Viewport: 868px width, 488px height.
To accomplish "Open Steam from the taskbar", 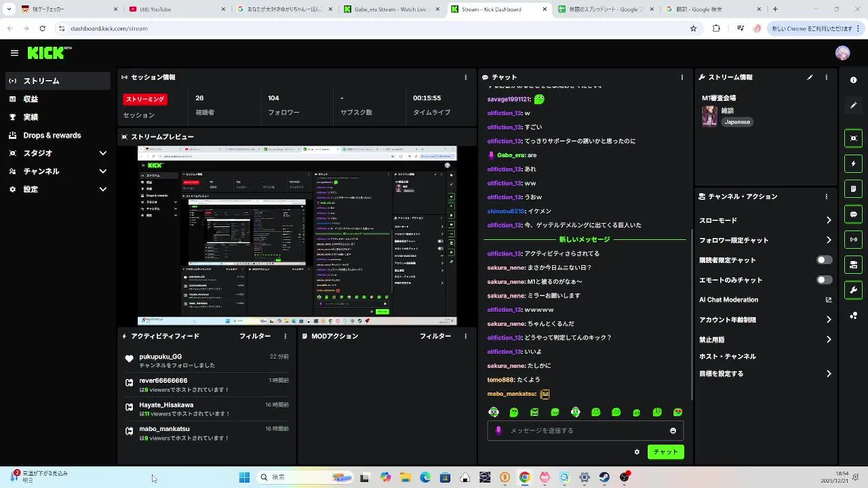I will (x=604, y=477).
